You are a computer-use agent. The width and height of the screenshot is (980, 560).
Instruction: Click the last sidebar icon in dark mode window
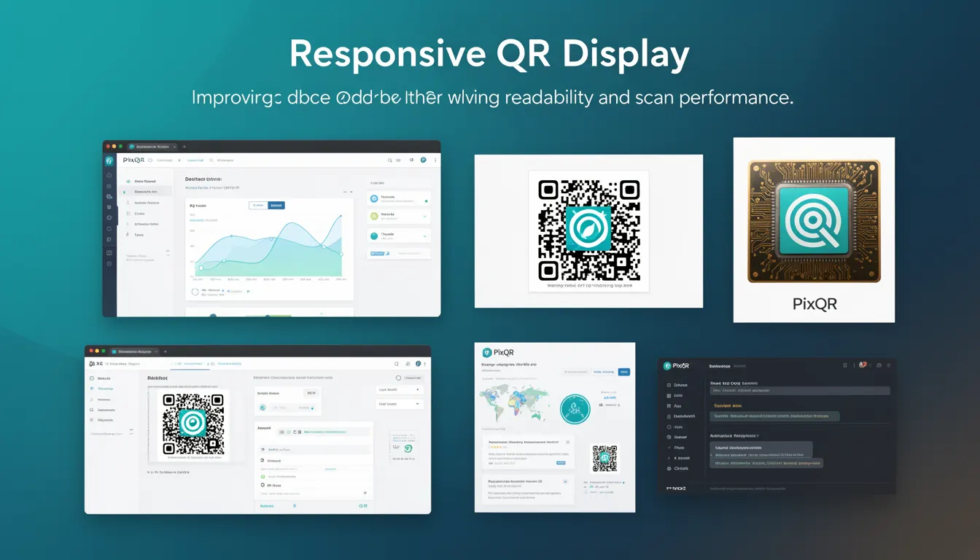point(669,468)
